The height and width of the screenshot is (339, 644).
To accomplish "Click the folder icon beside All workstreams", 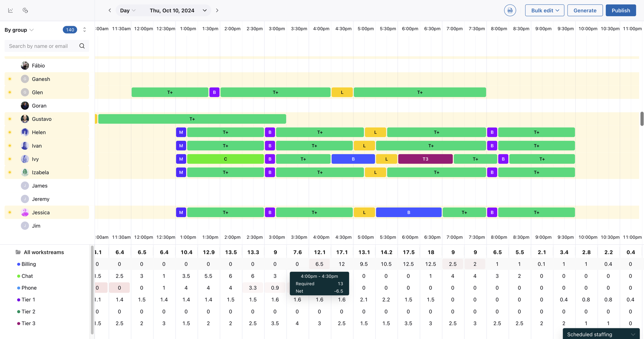I will [x=18, y=252].
